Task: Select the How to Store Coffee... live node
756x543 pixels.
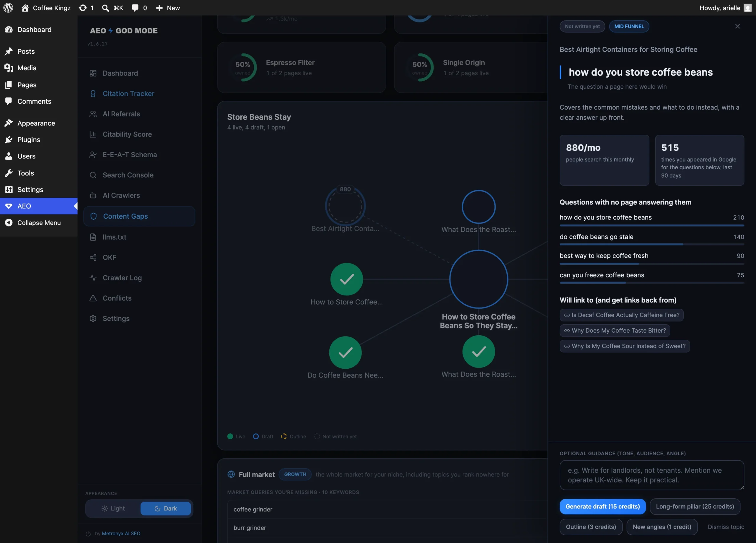Action: [x=346, y=279]
